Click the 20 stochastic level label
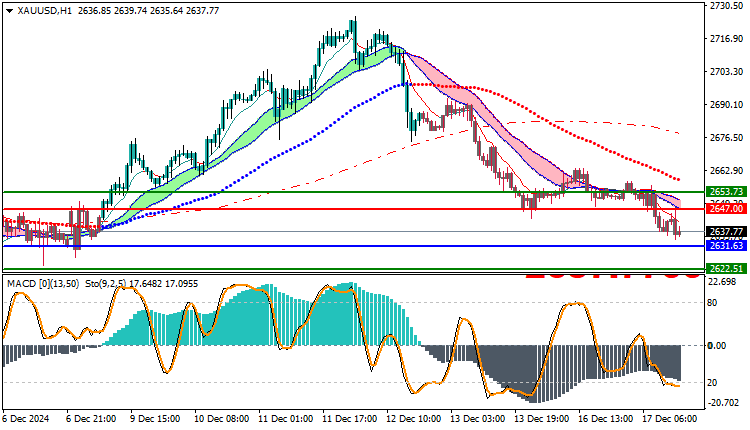750x430 pixels. (x=712, y=383)
